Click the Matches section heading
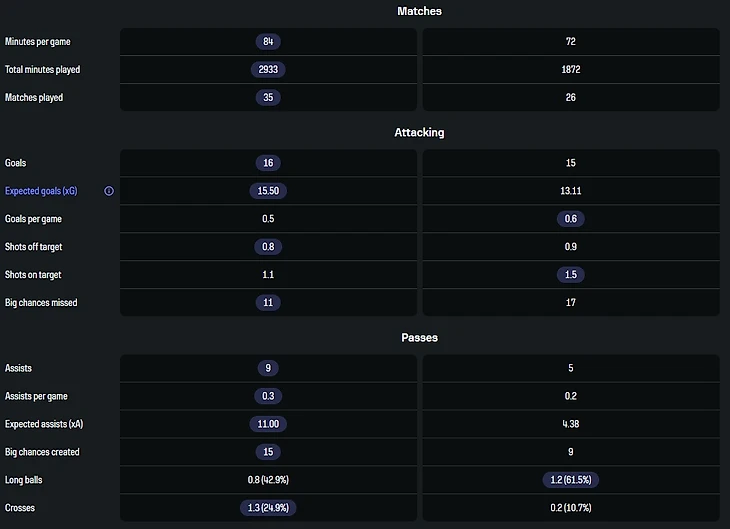The height and width of the screenshot is (529, 730). click(419, 11)
